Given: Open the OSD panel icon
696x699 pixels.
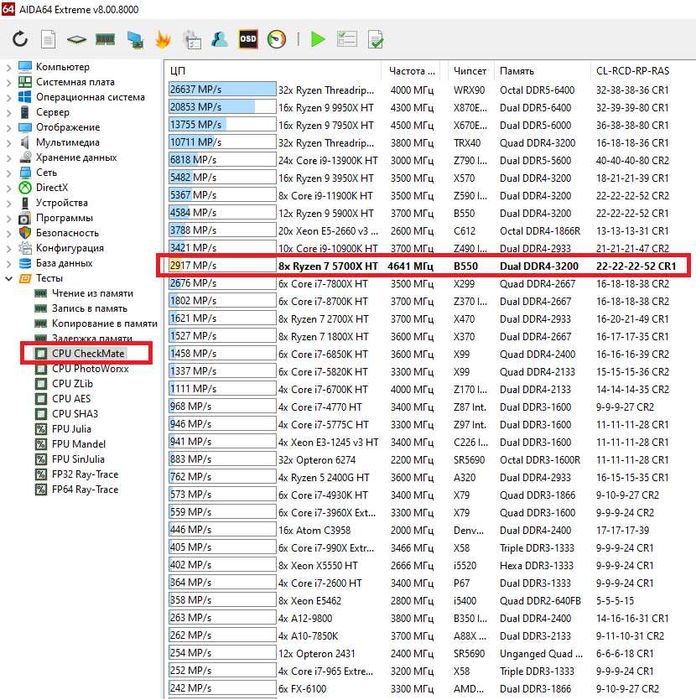Looking at the screenshot, I should pyautogui.click(x=248, y=39).
